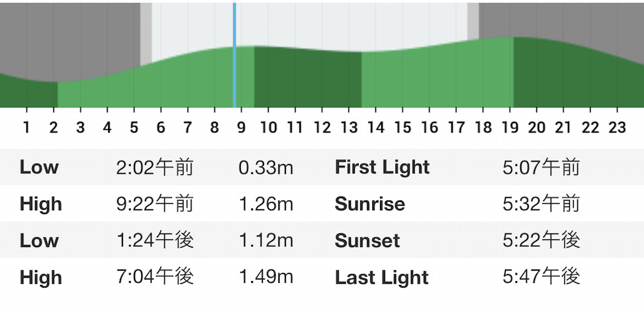The height and width of the screenshot is (310, 644).
Task: Click the 1.26m tide height value
Action: pos(266,204)
